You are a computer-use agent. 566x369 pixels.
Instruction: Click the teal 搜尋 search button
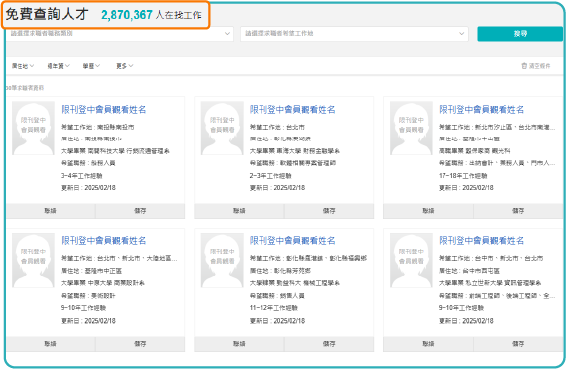(x=520, y=34)
